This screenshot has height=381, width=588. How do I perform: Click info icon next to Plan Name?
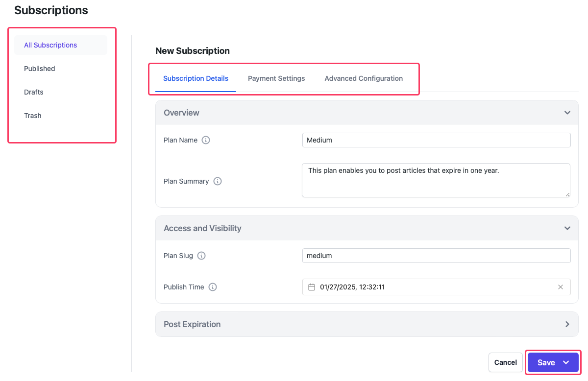point(206,140)
